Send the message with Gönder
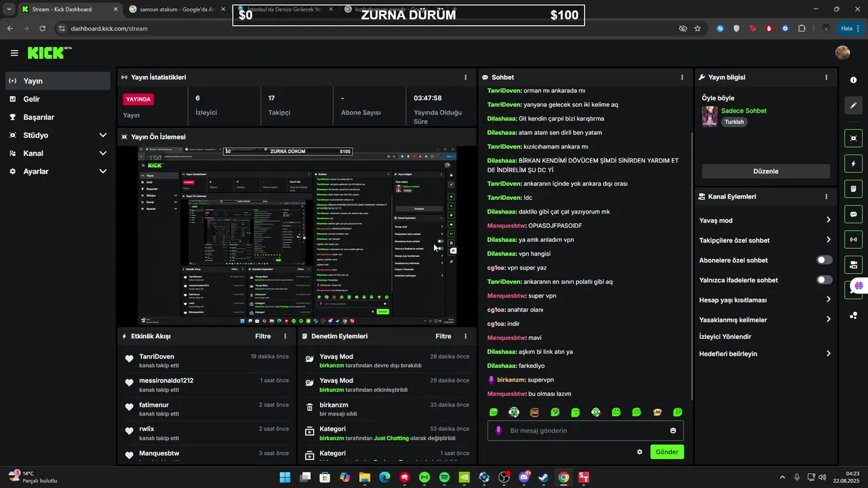 coord(667,452)
